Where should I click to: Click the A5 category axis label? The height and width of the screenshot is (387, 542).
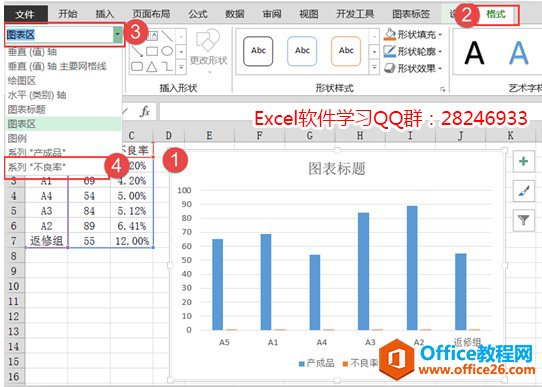coord(224,342)
